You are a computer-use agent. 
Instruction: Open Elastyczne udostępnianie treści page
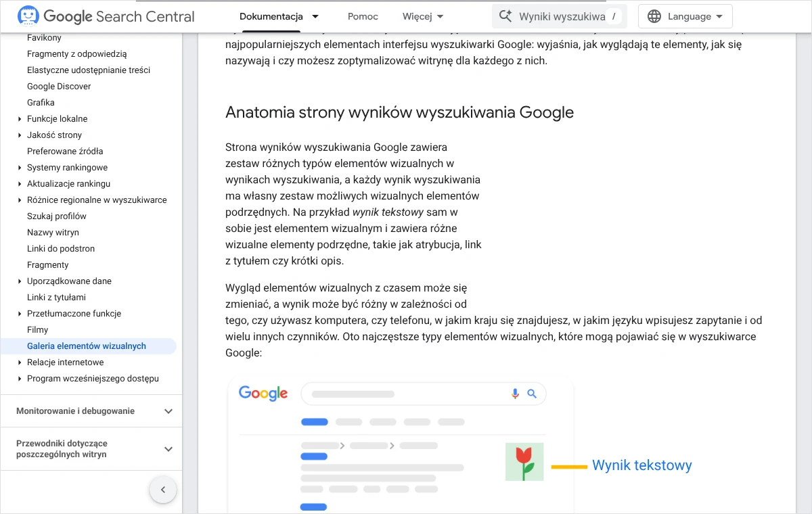[89, 70]
